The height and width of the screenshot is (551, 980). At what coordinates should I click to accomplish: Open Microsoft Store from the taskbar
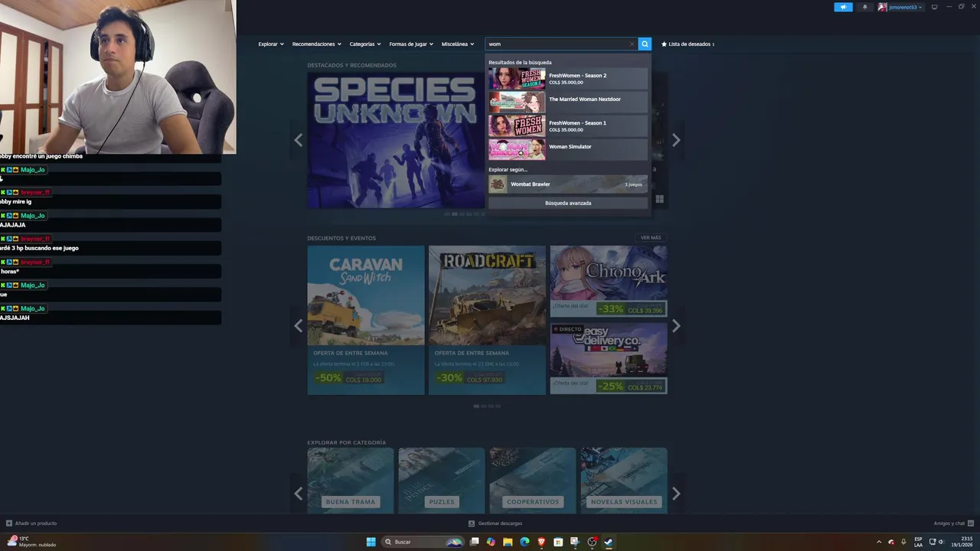click(558, 542)
